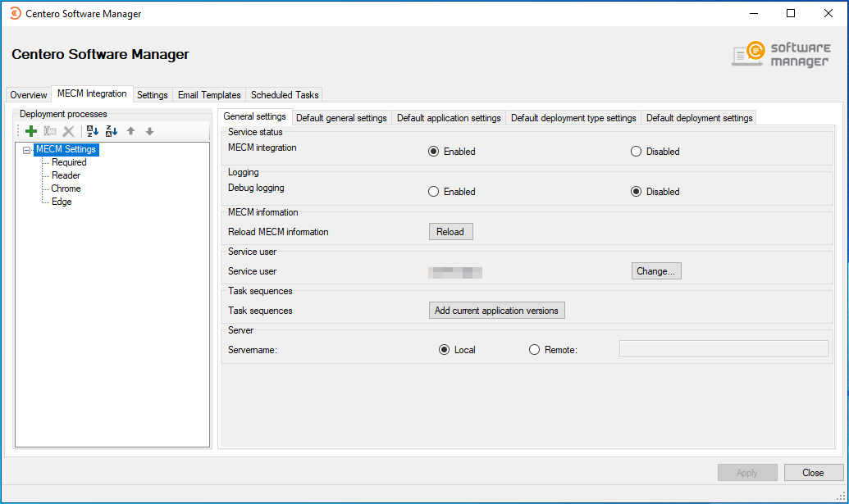The width and height of the screenshot is (849, 504).
Task: Click the Apply button
Action: coord(747,473)
